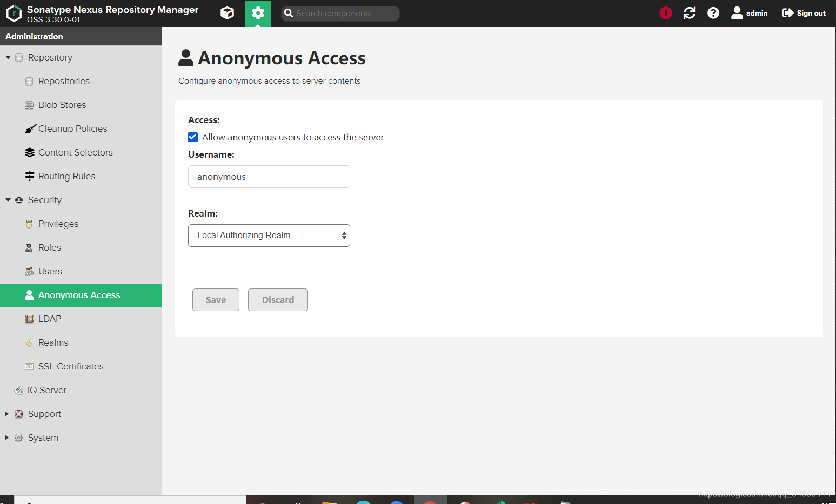Viewport: 836px width, 504px height.
Task: Click the Content Selectors layers icon
Action: [x=30, y=152]
